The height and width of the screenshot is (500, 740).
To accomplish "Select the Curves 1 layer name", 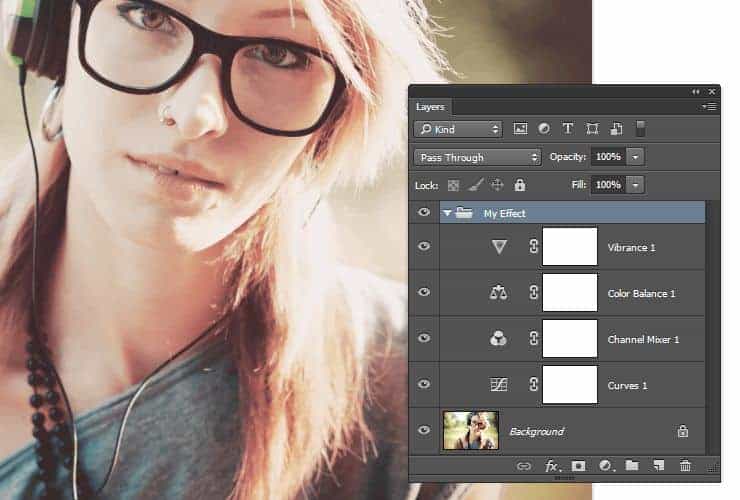I will [627, 385].
